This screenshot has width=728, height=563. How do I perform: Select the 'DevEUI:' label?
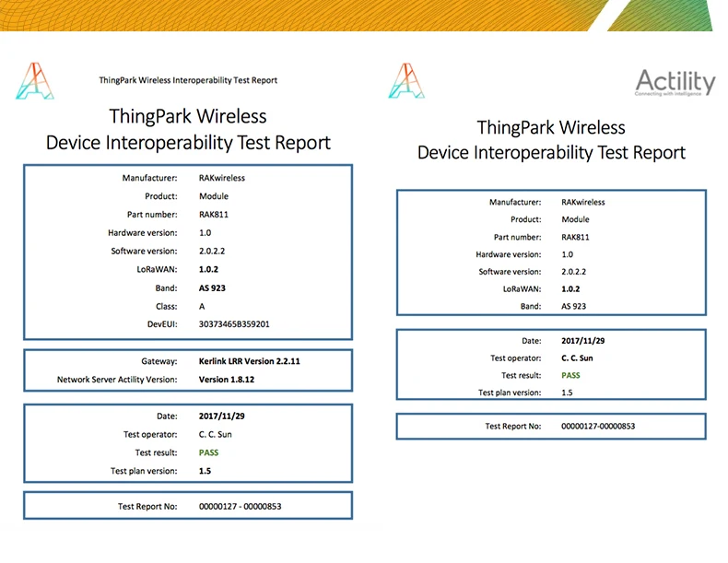[162, 324]
